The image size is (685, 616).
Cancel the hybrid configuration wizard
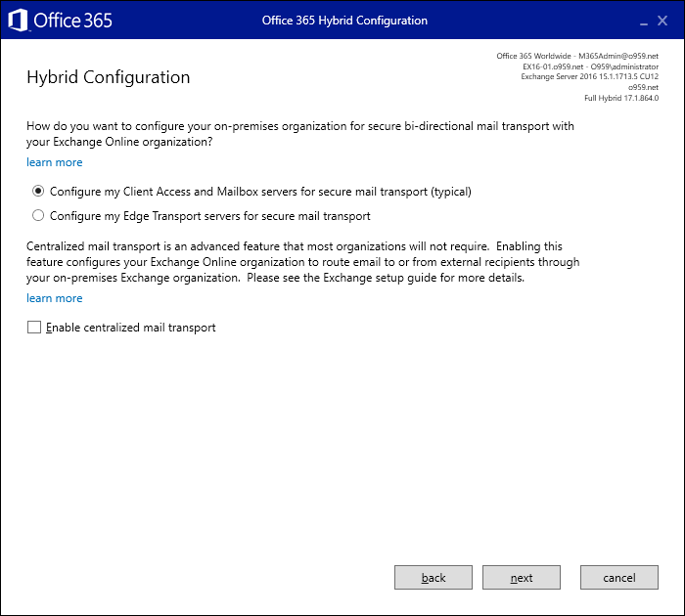[x=619, y=577]
